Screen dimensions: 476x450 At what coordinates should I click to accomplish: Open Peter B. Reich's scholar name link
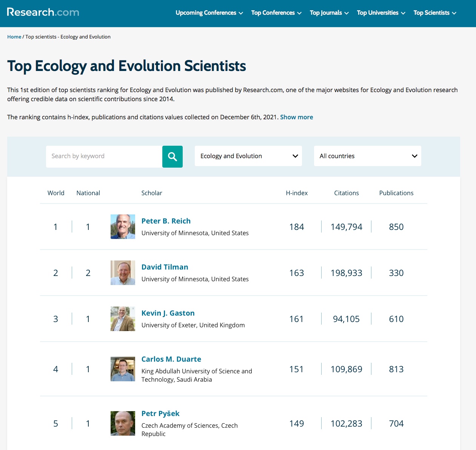[166, 221]
